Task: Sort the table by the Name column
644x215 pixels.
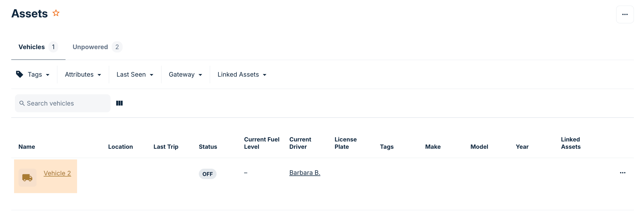Action: [x=26, y=147]
